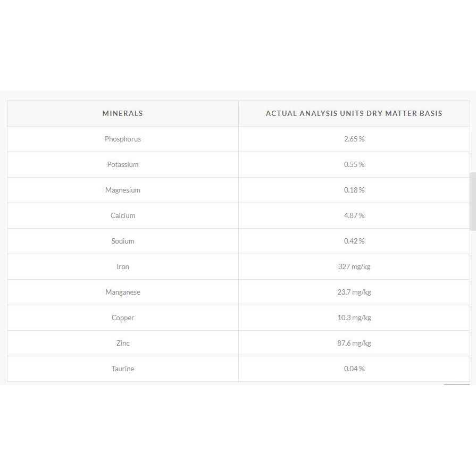Click the Magnesium mineral name
The width and height of the screenshot is (476, 476).
click(123, 190)
